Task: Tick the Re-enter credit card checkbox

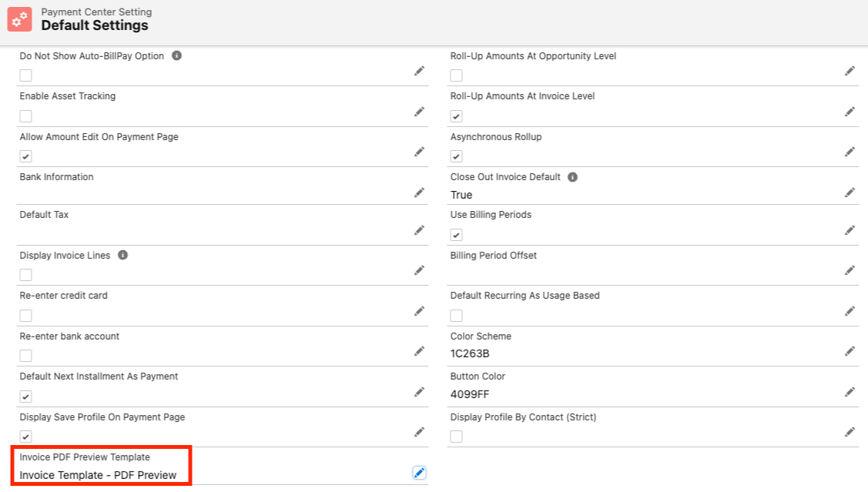Action: 26,315
